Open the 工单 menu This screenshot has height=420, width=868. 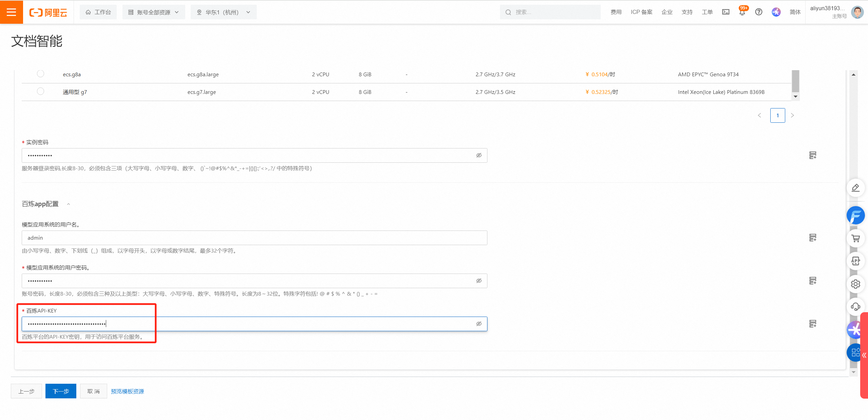707,12
